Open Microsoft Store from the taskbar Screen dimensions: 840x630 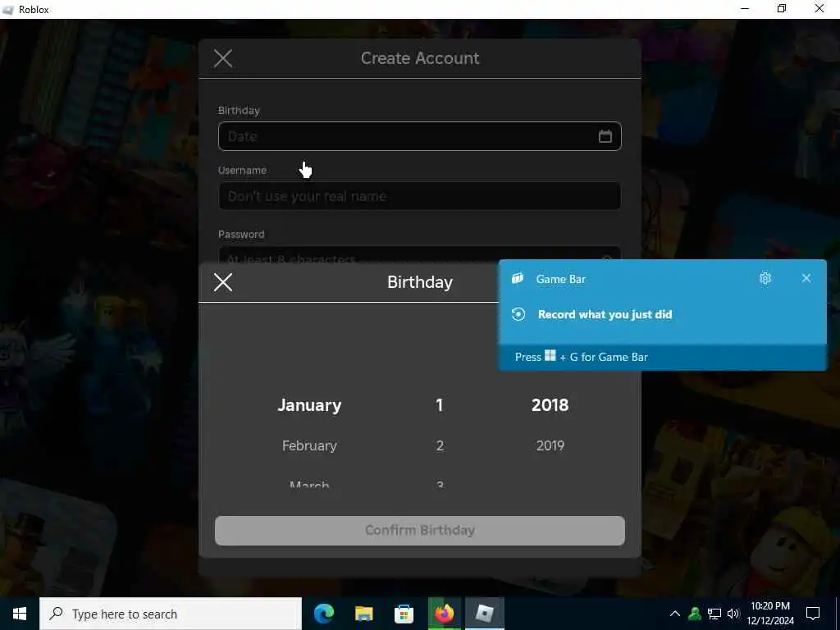tap(404, 614)
